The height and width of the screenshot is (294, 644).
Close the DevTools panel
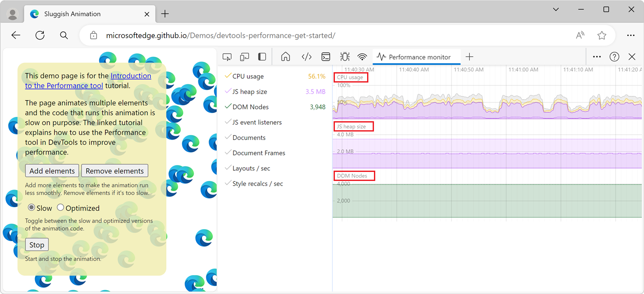point(632,57)
